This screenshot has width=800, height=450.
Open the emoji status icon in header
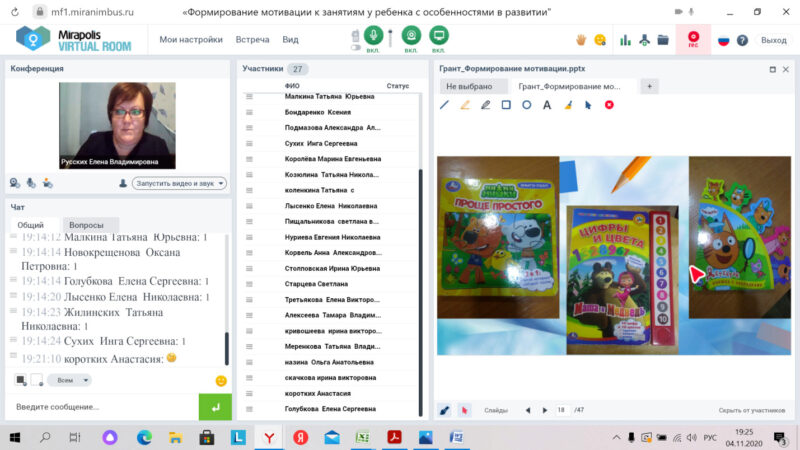coord(600,40)
